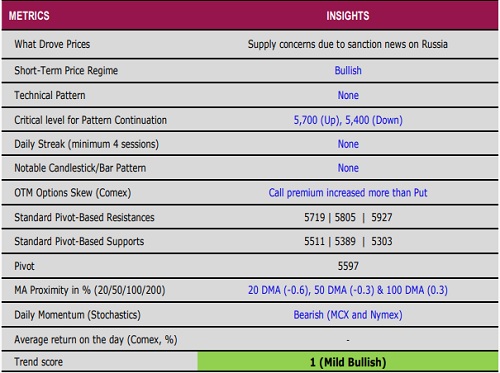The height and width of the screenshot is (373, 500).
Task: Select the Supply concerns sanction news text
Action: coord(348,44)
